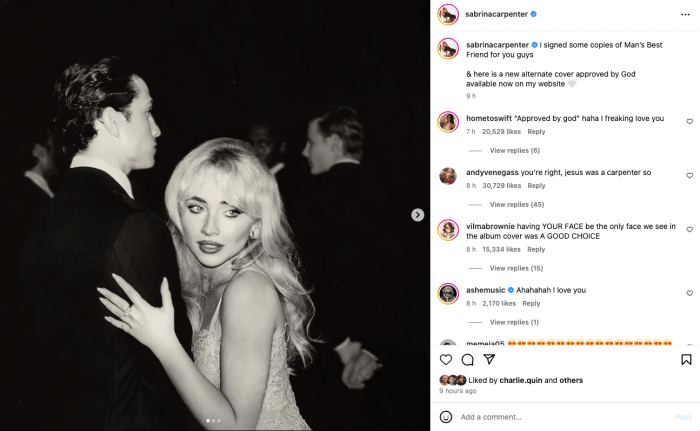
Task: Open sabrinacarpenter's profile picture in header
Action: coord(448,14)
